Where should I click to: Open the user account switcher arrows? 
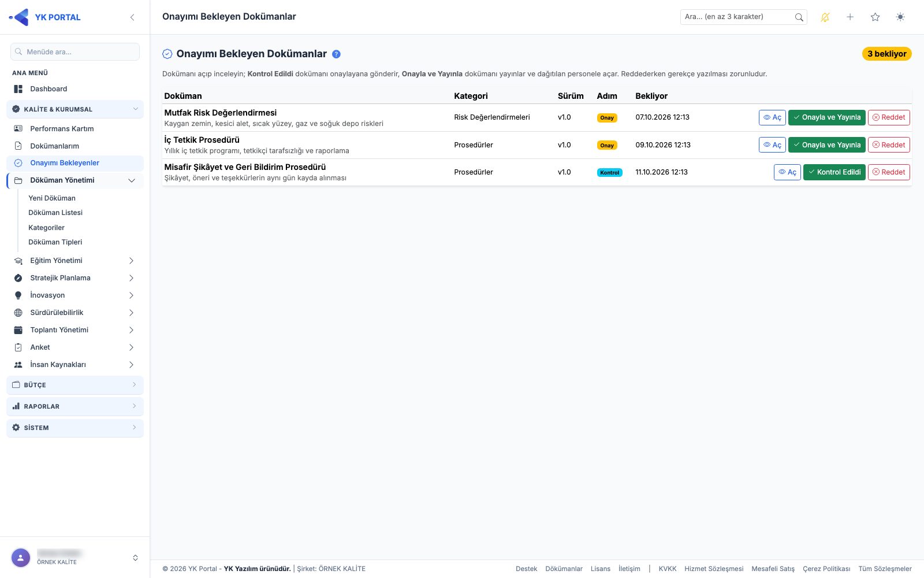[135, 558]
